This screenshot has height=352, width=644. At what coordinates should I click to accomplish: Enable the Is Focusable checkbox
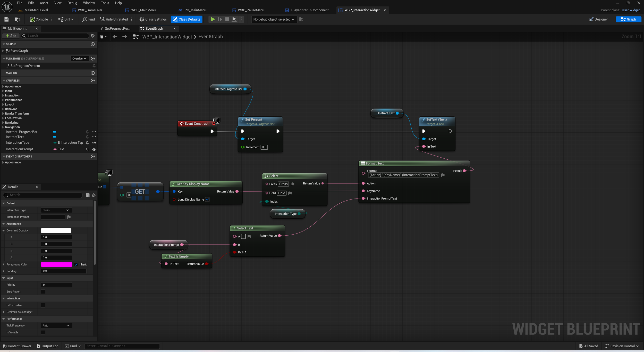pyautogui.click(x=43, y=305)
